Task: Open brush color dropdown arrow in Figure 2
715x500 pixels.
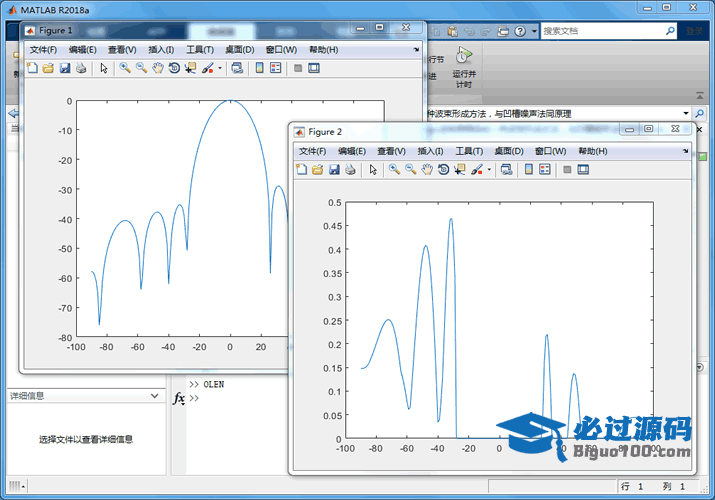Action: pos(489,170)
